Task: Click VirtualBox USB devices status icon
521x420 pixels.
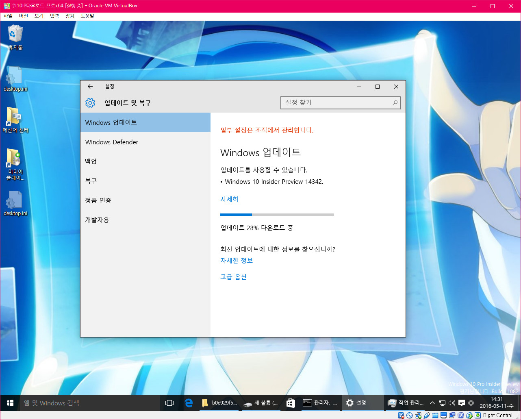Action: click(x=427, y=415)
